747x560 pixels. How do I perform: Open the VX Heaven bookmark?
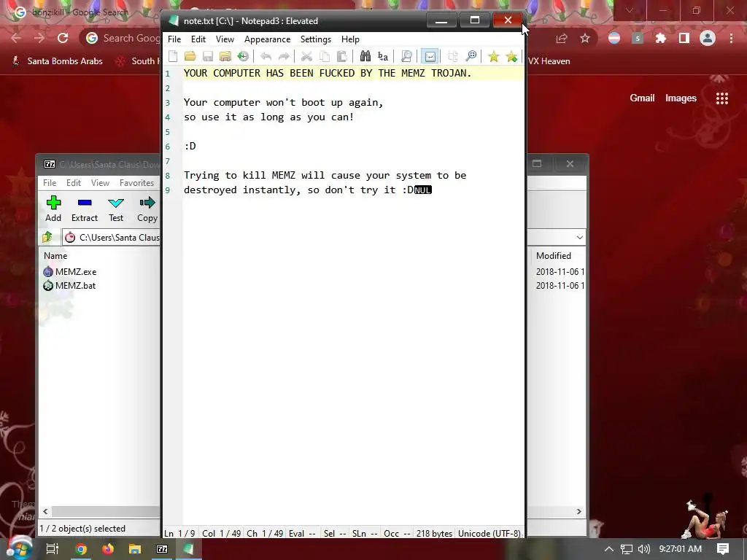coord(549,61)
